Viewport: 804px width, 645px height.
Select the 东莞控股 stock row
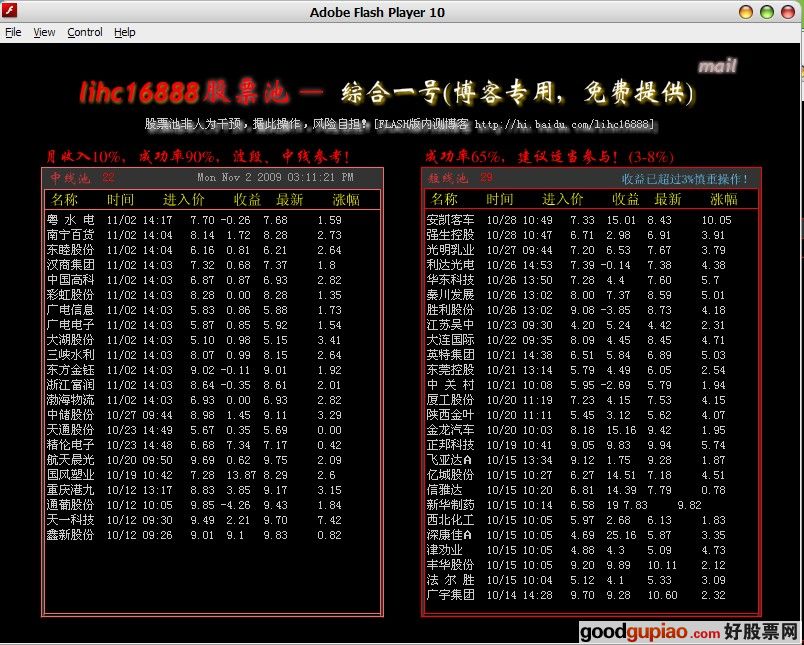576,370
